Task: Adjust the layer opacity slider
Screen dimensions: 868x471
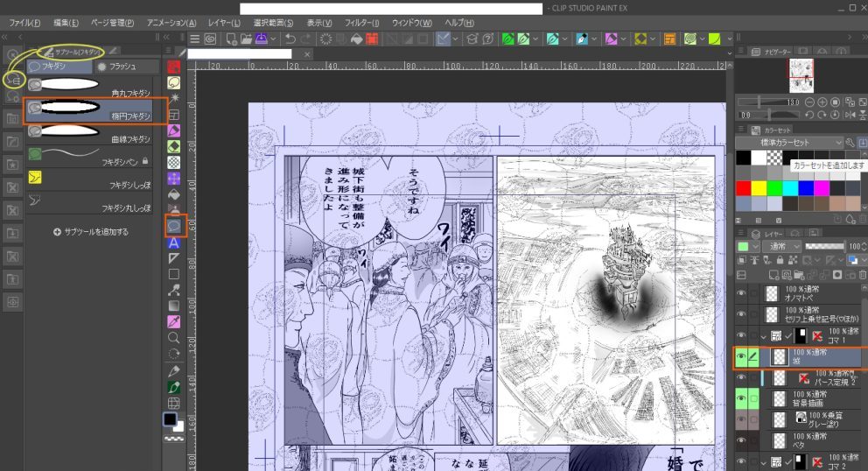Action: pyautogui.click(x=824, y=246)
